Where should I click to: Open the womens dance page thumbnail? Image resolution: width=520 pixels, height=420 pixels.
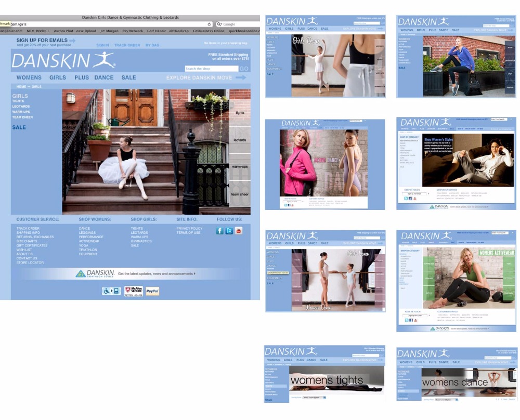point(457,375)
